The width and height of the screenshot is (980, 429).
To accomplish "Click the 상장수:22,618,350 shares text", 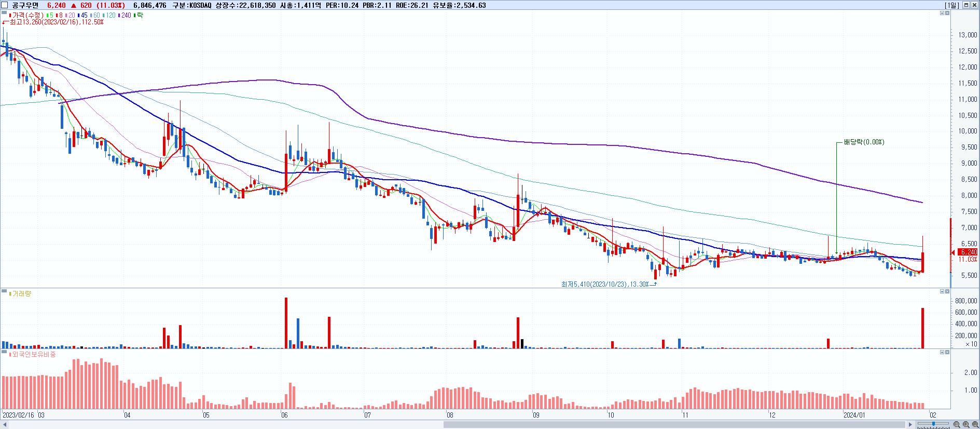I will [245, 5].
